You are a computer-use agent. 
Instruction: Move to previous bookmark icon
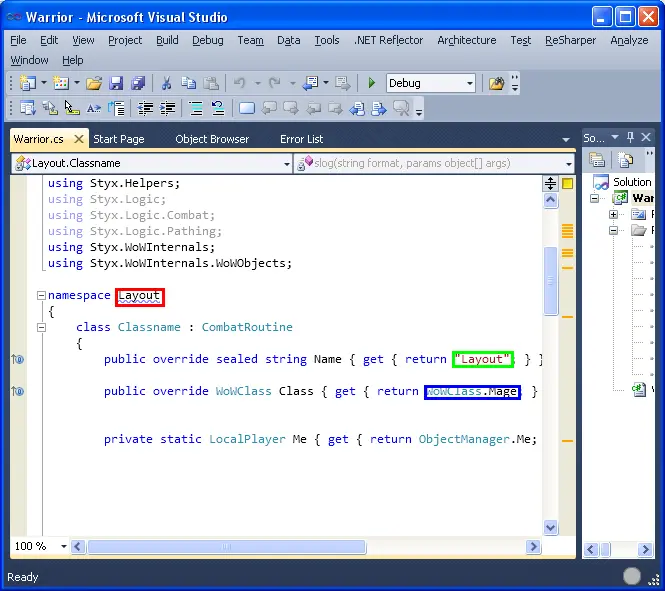[269, 109]
